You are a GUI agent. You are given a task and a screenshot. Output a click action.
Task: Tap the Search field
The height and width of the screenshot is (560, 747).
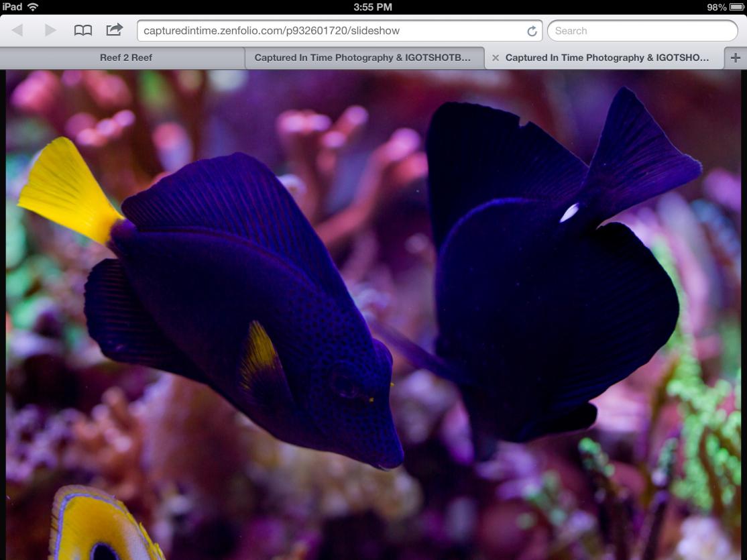[642, 31]
